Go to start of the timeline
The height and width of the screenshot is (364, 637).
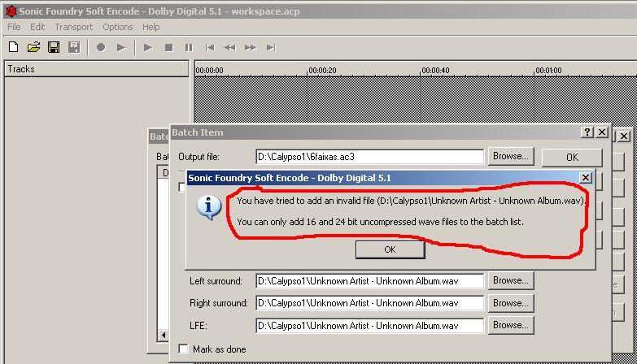click(x=210, y=47)
